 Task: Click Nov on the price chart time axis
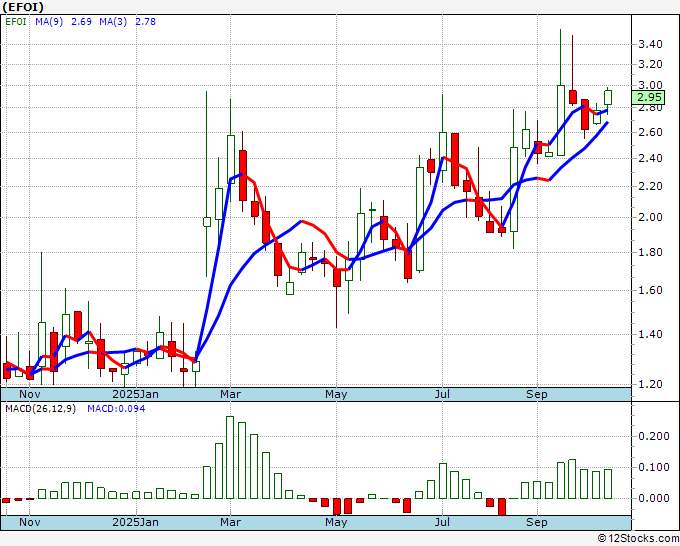tap(30, 394)
